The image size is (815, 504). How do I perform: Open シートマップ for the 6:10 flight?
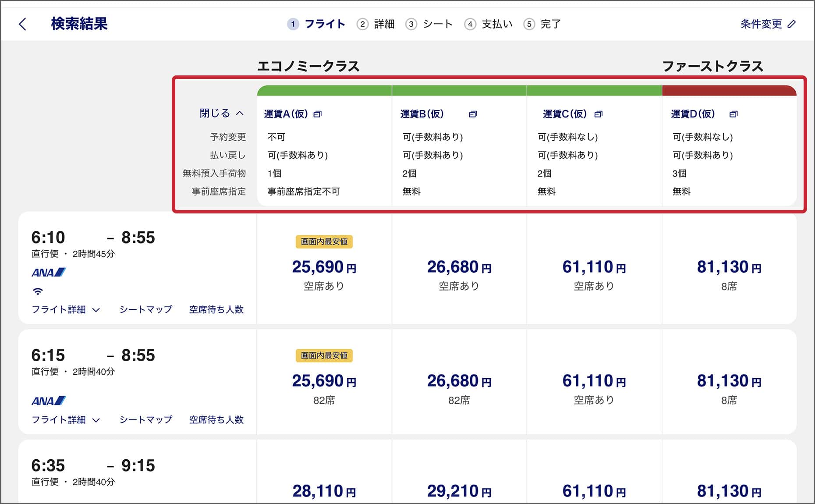pos(146,310)
